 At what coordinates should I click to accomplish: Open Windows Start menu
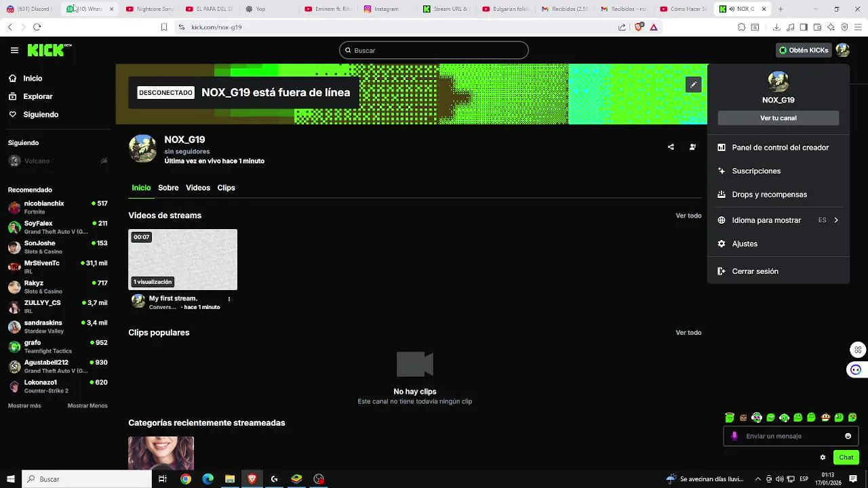(10, 479)
